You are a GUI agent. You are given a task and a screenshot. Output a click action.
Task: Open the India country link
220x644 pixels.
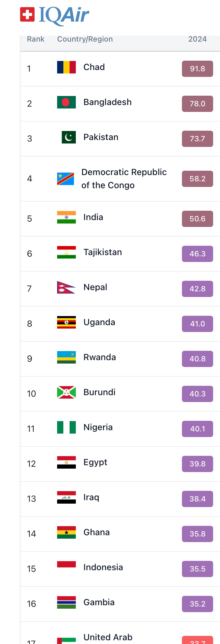(x=93, y=217)
